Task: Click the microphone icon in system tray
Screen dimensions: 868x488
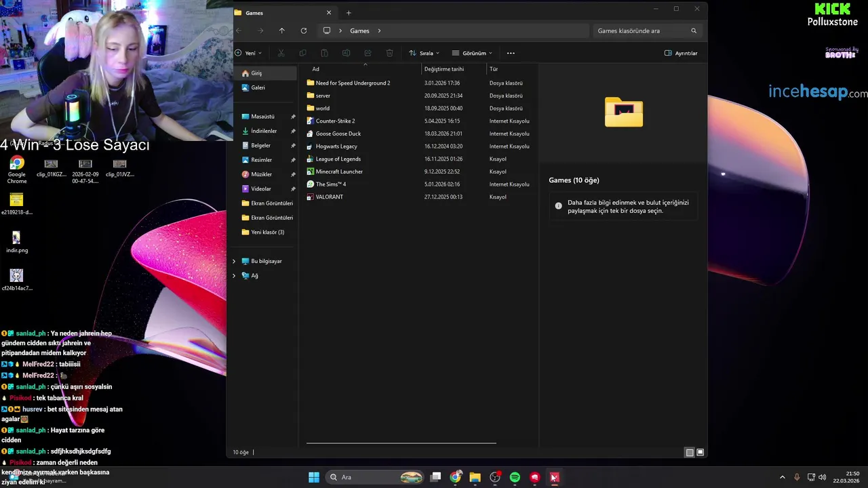Action: 797,477
